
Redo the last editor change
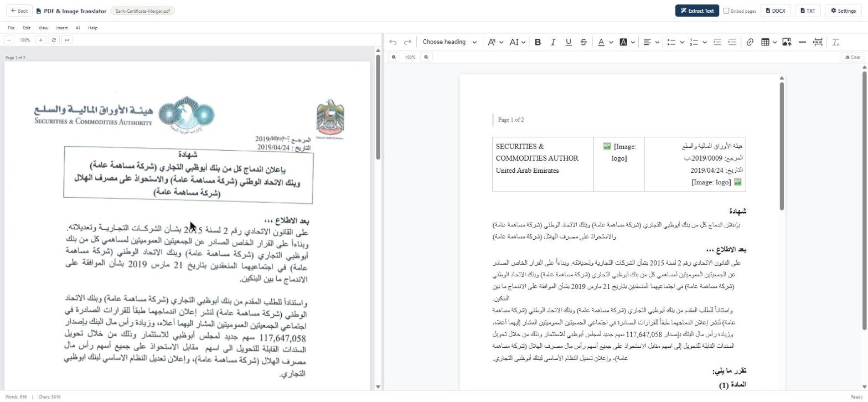click(x=407, y=42)
